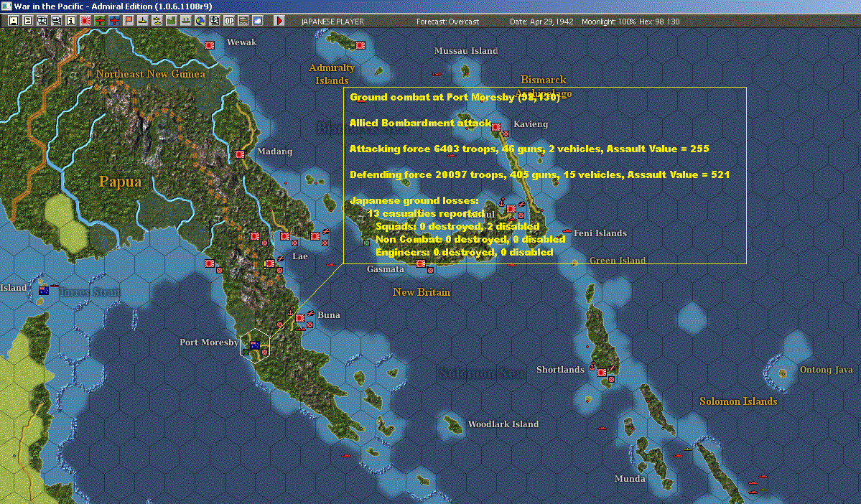This screenshot has height=504, width=861.
Task: Click the 'Attacking force 6403 troops' report line
Action: (529, 149)
